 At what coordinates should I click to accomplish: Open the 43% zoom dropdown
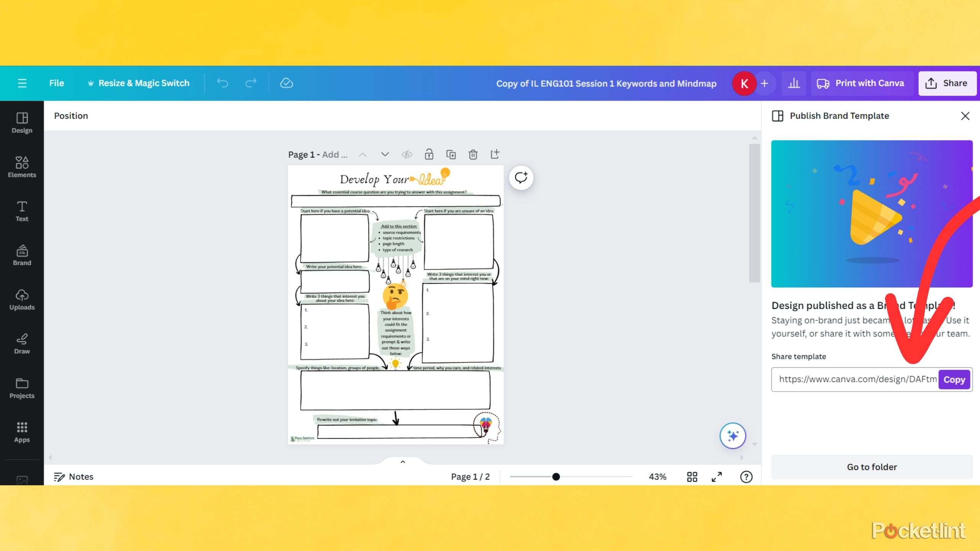[x=657, y=477]
